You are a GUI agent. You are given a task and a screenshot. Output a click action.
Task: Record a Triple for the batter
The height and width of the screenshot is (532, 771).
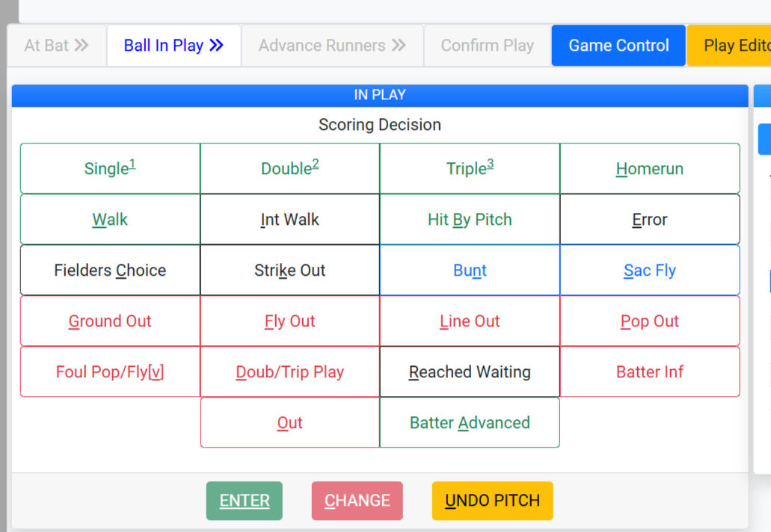(x=470, y=169)
